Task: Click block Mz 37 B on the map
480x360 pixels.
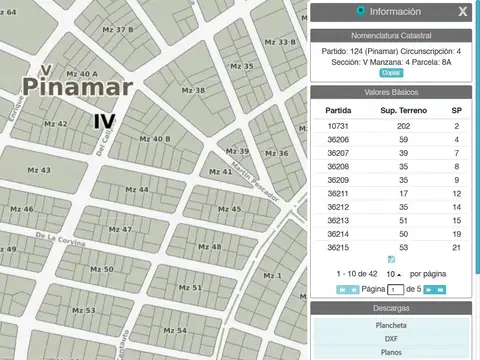Action: [x=118, y=30]
